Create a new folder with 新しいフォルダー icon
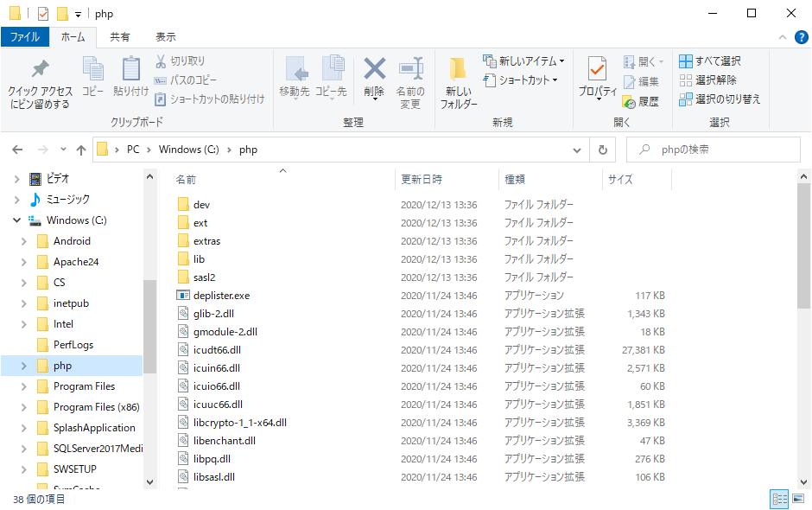The width and height of the screenshot is (812, 510). point(458,69)
